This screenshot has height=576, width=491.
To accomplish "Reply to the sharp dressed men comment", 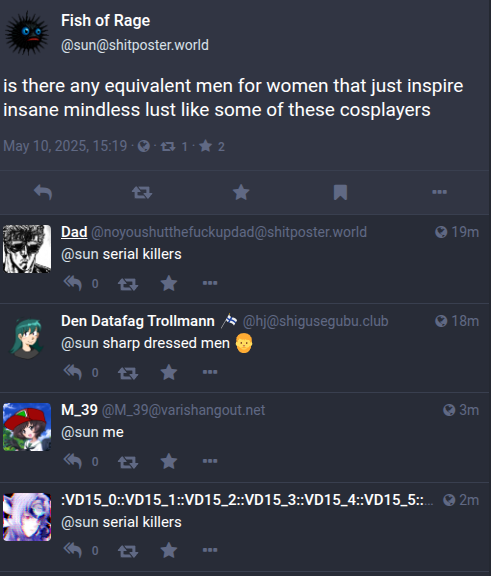I will [x=72, y=372].
